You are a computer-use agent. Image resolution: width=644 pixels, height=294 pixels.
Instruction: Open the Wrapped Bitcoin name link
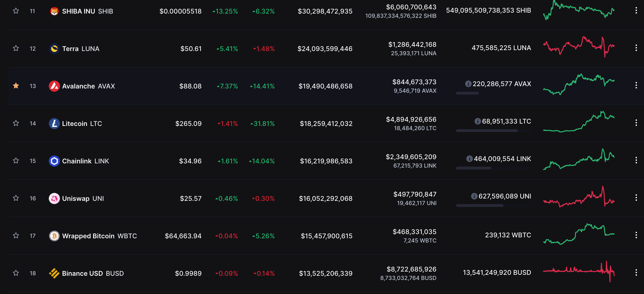tap(88, 236)
